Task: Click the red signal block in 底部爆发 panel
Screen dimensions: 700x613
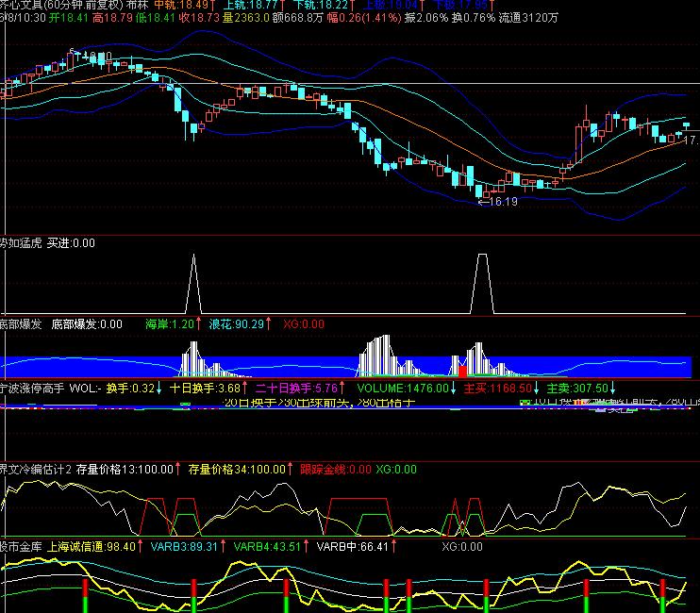Action: 462,371
